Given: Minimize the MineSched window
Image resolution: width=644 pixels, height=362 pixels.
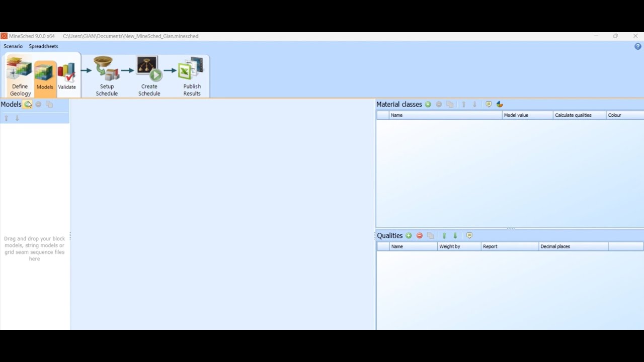Looking at the screenshot, I should (x=596, y=36).
